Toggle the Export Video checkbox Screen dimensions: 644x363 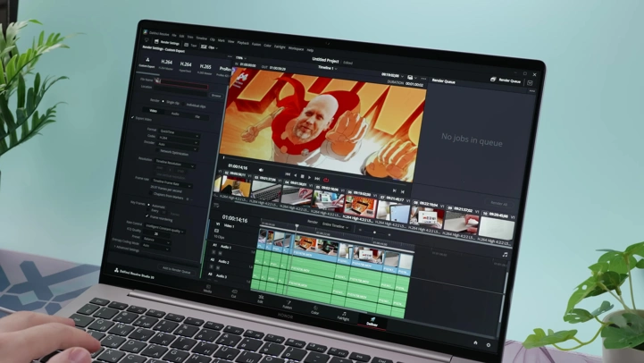(x=133, y=118)
